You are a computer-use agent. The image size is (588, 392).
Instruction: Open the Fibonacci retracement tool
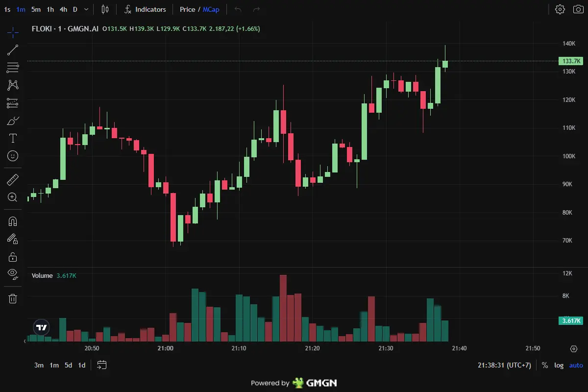13,68
